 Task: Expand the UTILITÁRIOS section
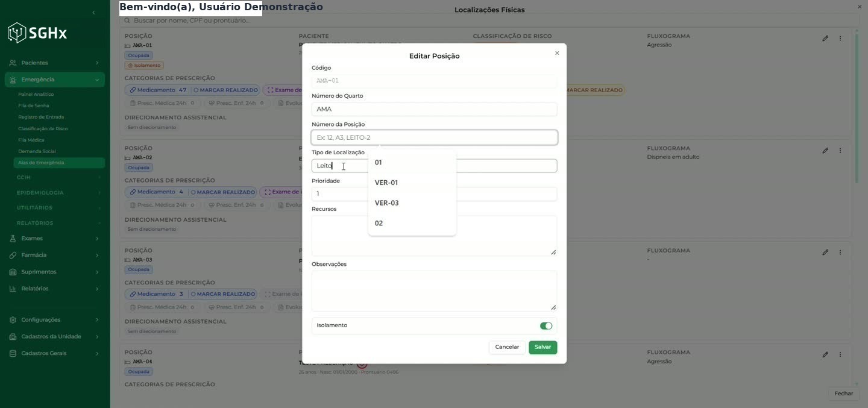point(58,208)
